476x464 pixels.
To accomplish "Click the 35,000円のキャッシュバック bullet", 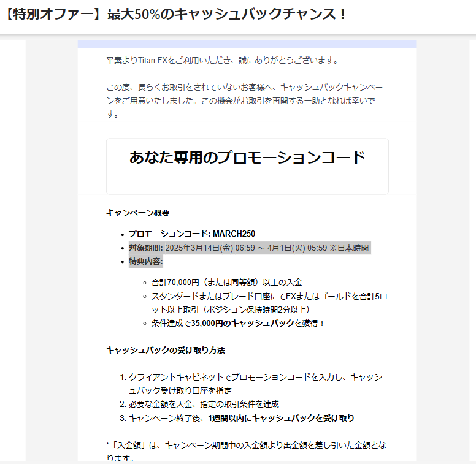I will pos(238,323).
